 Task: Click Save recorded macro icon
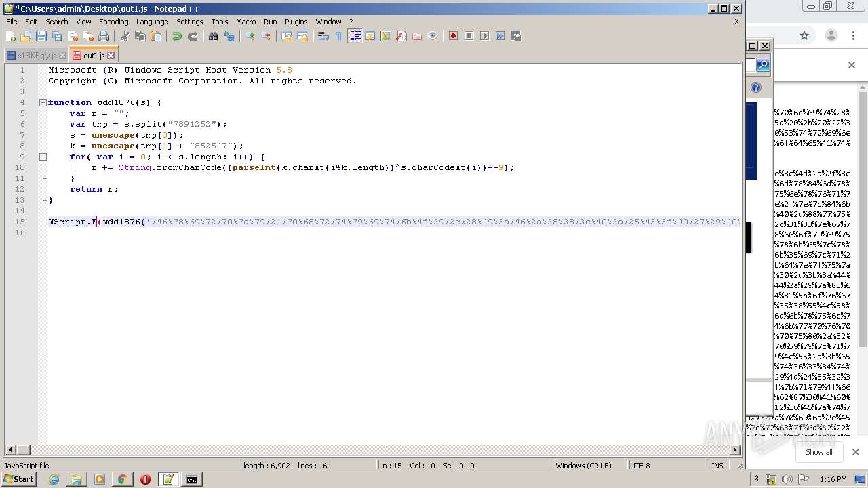pos(516,36)
